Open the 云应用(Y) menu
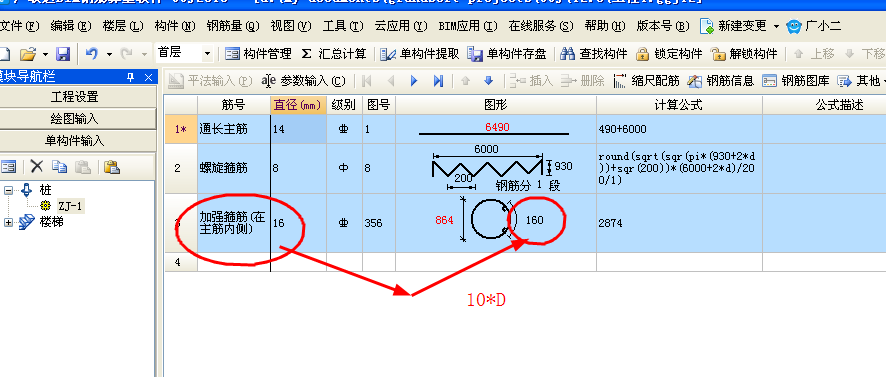 [x=401, y=26]
